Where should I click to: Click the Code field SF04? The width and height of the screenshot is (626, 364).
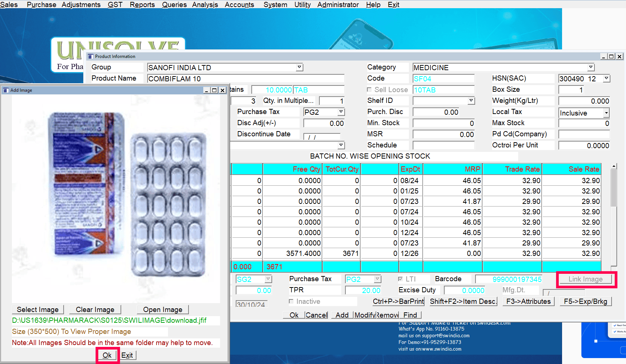coord(443,78)
